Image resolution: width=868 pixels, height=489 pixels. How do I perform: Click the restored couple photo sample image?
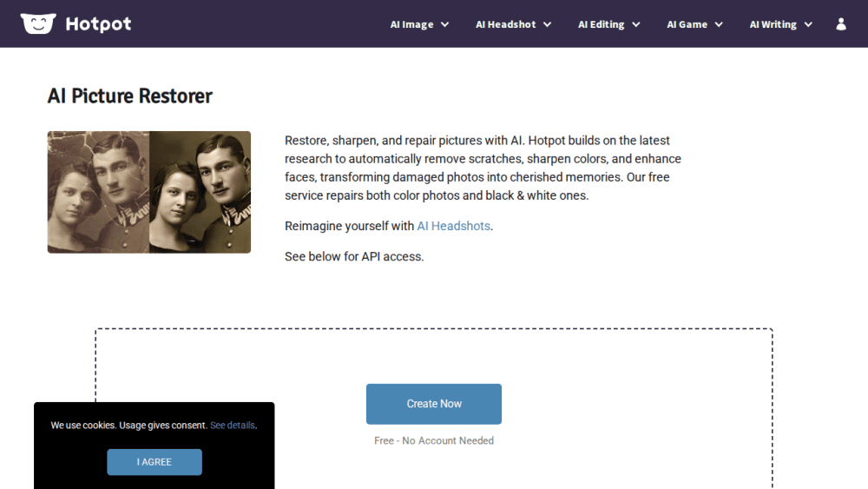(x=149, y=192)
